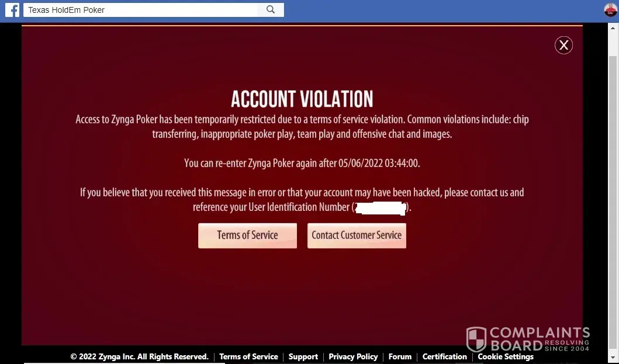This screenshot has width=619, height=364.
Task: Close the Account Violation dialog with X
Action: (x=563, y=45)
